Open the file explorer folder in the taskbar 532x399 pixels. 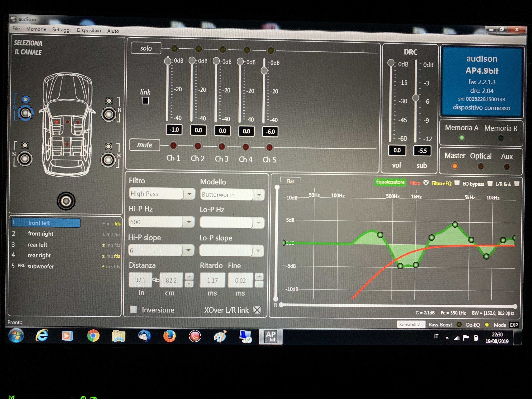pos(119,336)
